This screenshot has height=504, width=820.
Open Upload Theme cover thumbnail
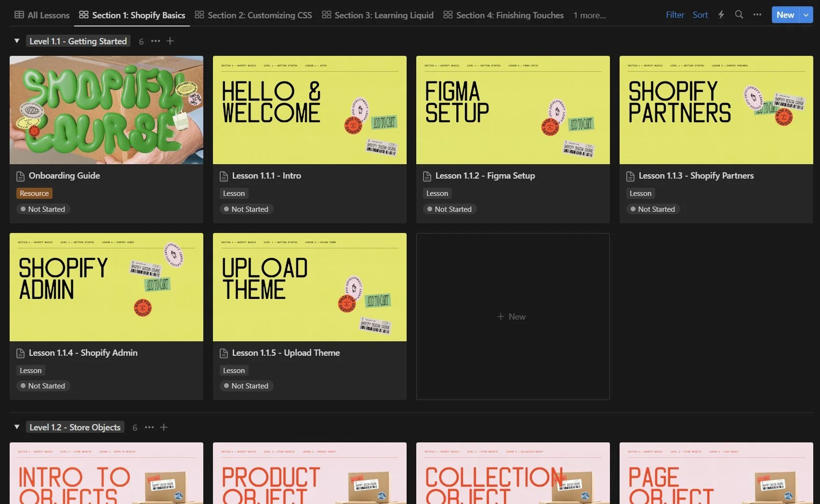(310, 287)
